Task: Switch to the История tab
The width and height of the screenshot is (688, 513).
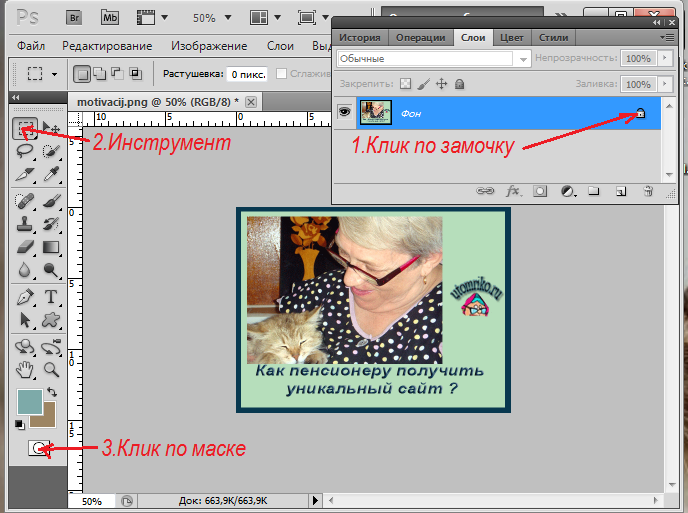Action: [361, 37]
